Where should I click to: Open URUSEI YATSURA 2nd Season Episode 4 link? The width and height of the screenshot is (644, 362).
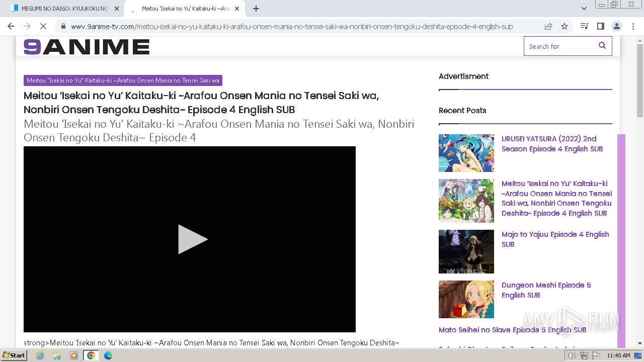click(552, 144)
